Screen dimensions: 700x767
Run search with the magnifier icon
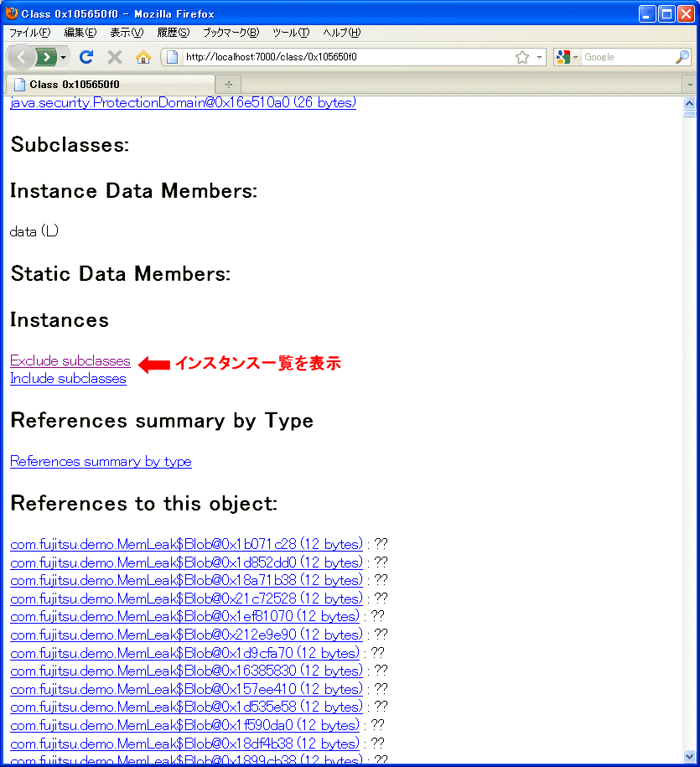coord(682,57)
